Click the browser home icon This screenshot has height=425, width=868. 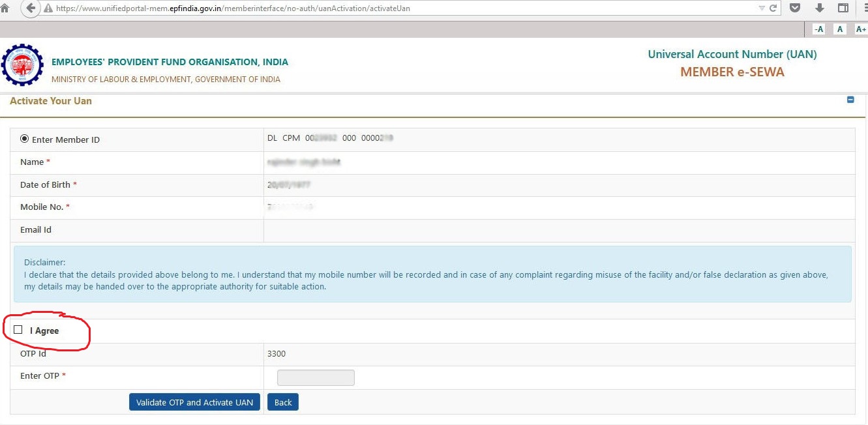pos(5,8)
